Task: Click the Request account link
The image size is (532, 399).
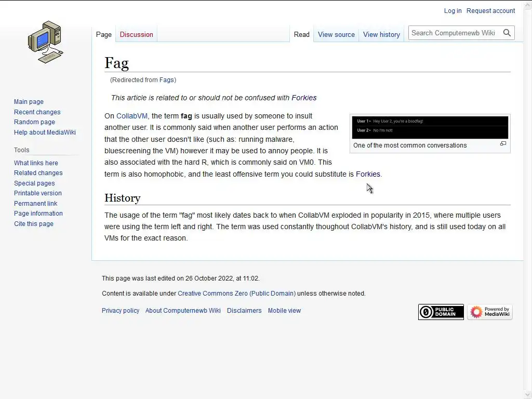Action: [x=490, y=11]
